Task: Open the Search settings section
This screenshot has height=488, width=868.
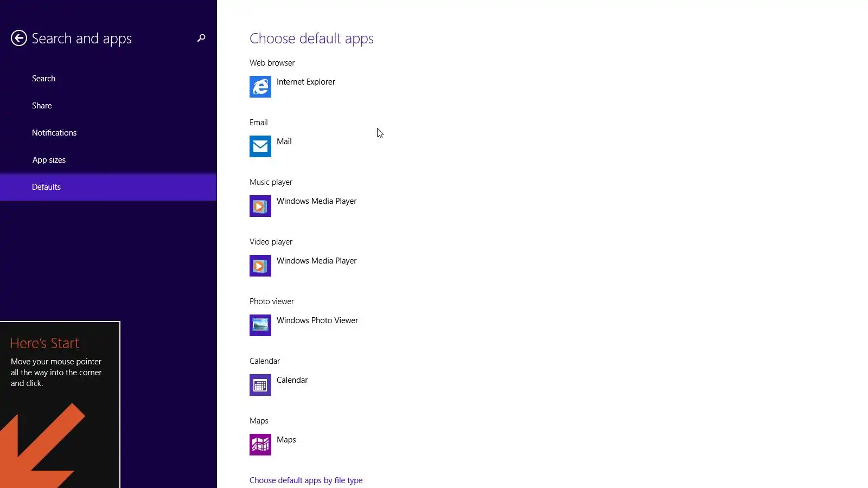Action: (108, 79)
